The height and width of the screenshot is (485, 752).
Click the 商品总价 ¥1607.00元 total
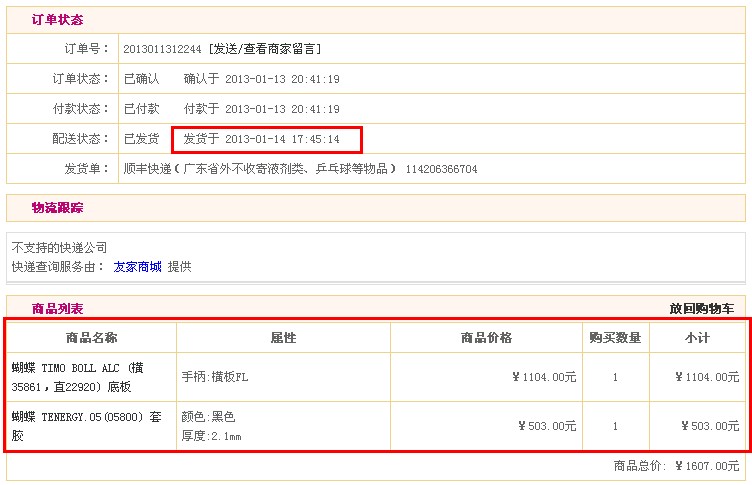tap(679, 466)
